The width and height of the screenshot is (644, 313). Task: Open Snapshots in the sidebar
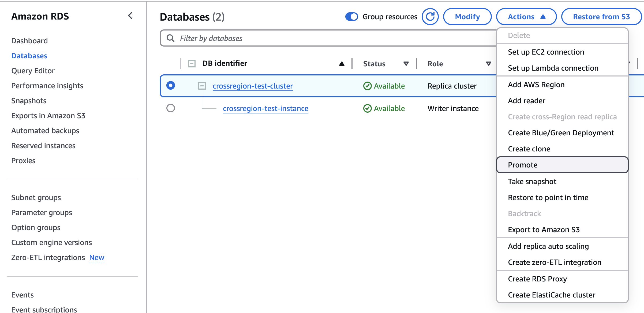tap(29, 101)
